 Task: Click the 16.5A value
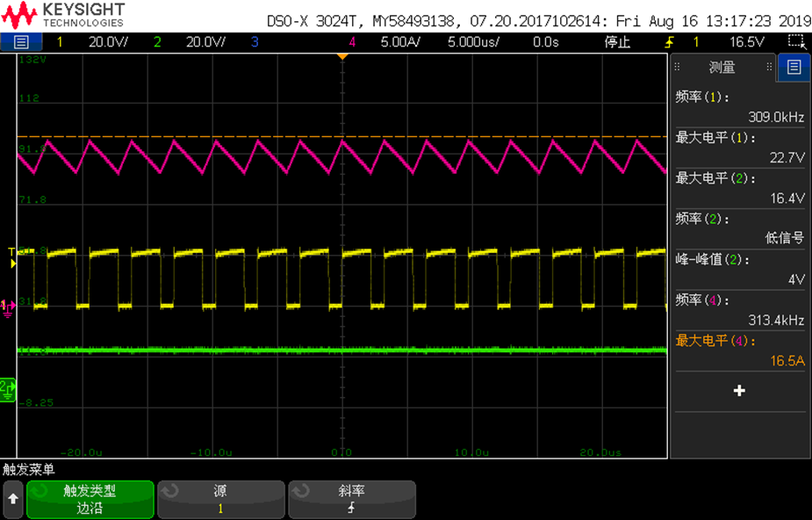787,360
